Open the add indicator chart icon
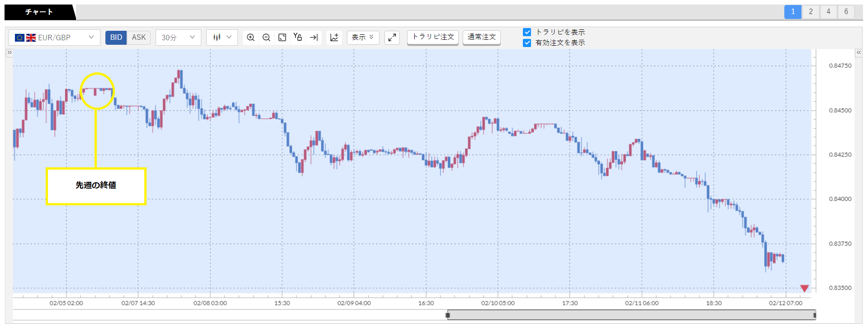The width and height of the screenshot is (868, 327). [x=334, y=38]
